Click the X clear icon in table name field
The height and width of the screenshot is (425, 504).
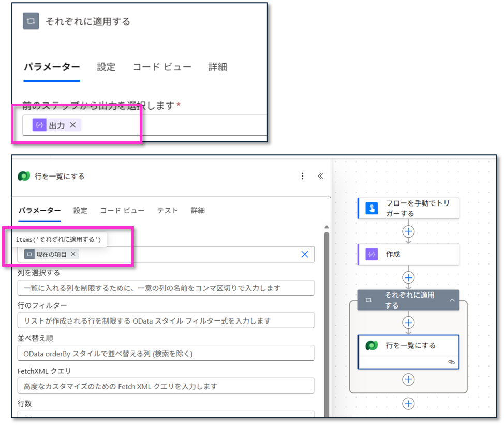(x=305, y=254)
